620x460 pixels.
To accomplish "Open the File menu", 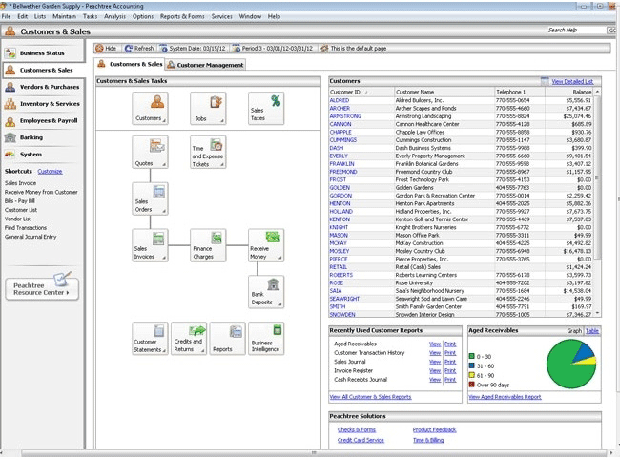I will [6, 16].
